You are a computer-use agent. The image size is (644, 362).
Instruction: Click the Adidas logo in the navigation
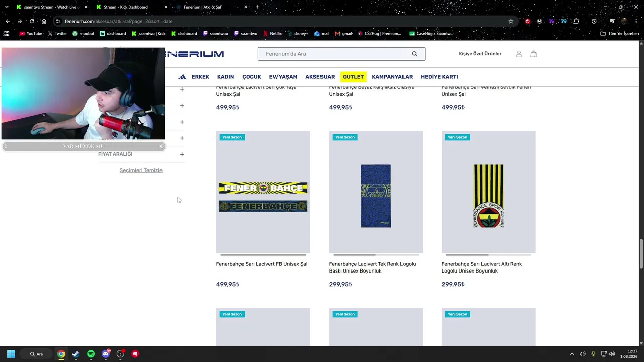(182, 77)
